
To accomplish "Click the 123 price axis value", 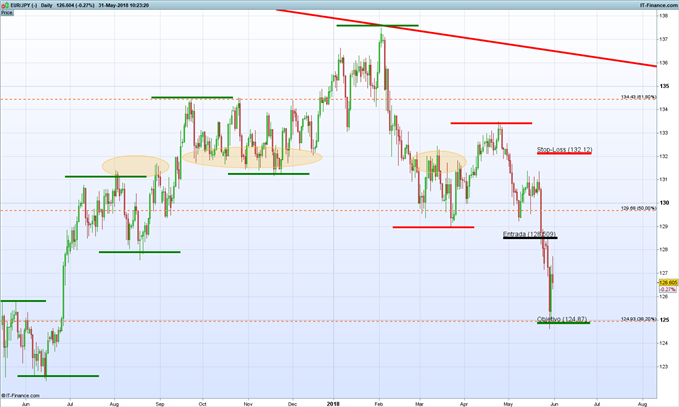I will (663, 366).
